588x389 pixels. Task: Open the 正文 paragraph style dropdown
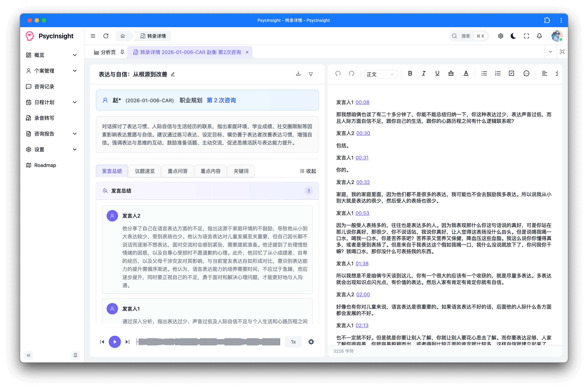(380, 74)
